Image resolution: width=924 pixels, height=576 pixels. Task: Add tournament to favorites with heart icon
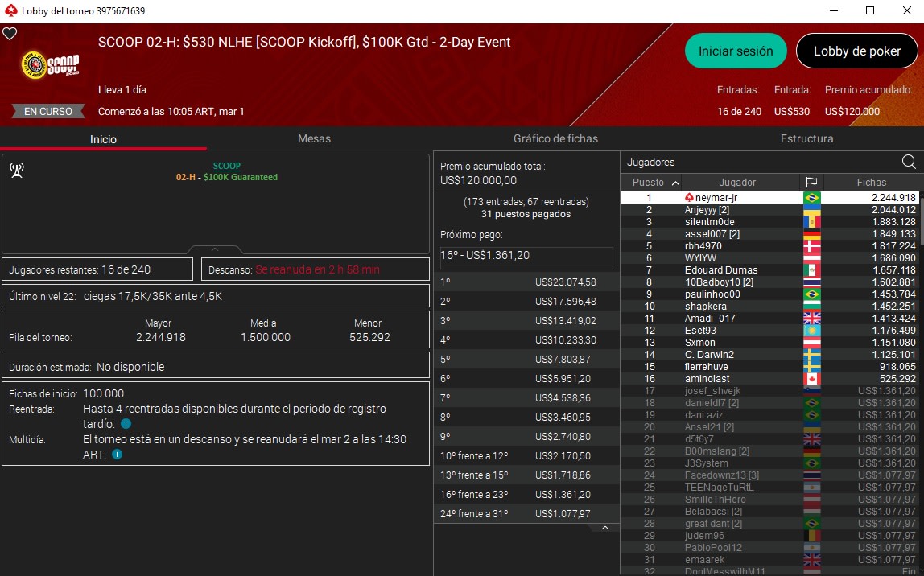tap(10, 34)
